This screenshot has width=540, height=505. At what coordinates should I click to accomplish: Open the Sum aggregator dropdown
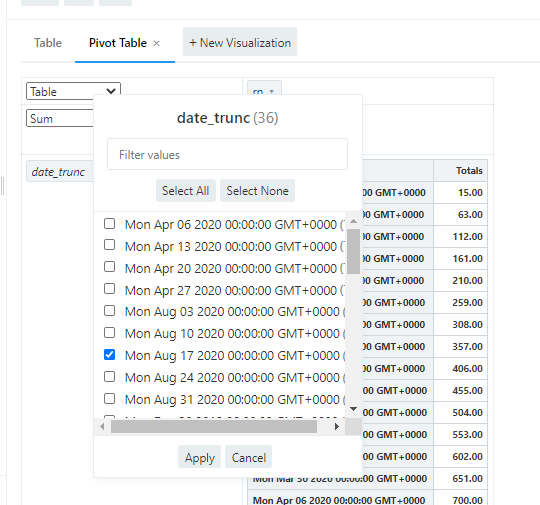[60, 118]
